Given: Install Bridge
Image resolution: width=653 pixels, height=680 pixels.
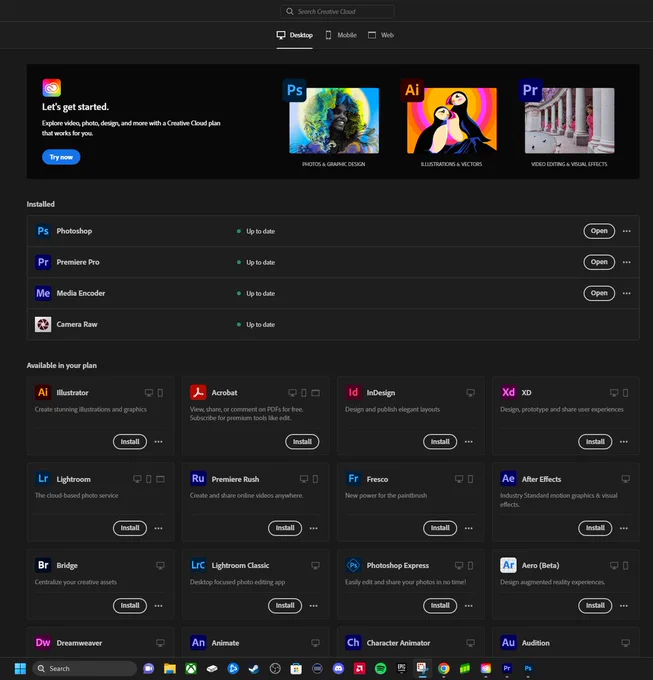Looking at the screenshot, I should pos(130,605).
